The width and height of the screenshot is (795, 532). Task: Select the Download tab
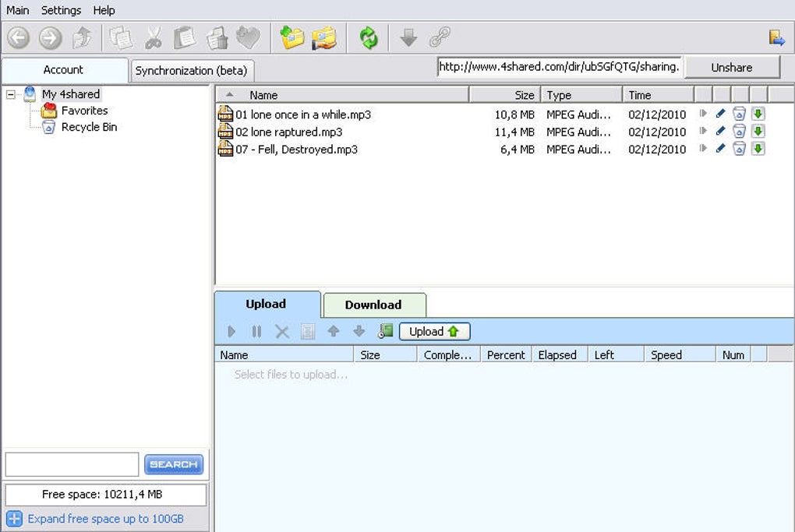(x=373, y=305)
